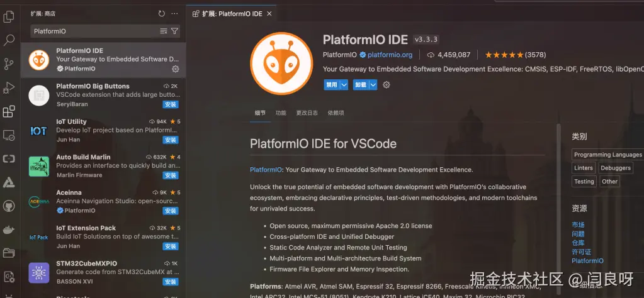The image size is (644, 298).
Task: Click the STM32 chip icon of STM32CubeMXPIO
Action: pyautogui.click(x=39, y=273)
